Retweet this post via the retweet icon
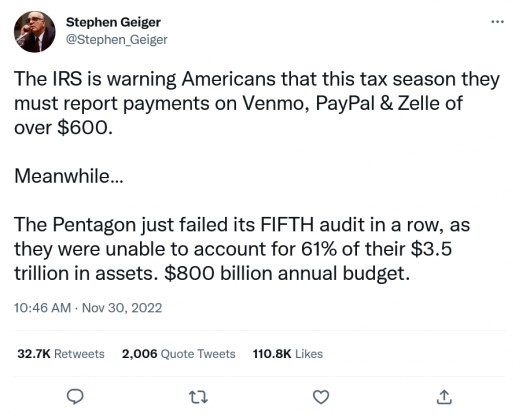This screenshot has height=417, width=519. [x=199, y=397]
